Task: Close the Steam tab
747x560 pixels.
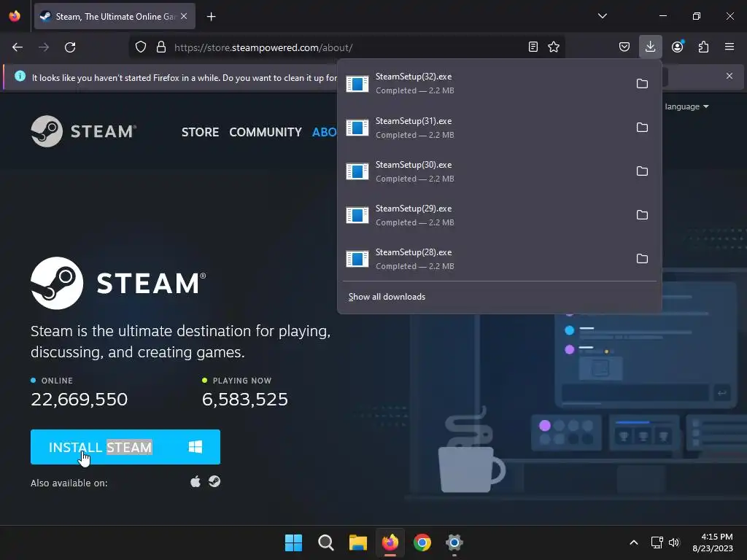Action: tap(184, 16)
